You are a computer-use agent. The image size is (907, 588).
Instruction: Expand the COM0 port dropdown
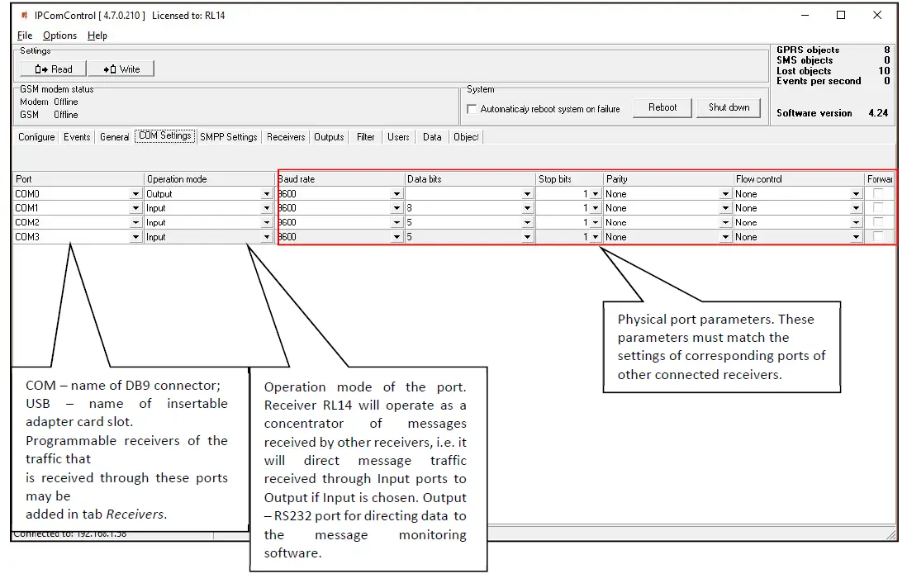(135, 194)
